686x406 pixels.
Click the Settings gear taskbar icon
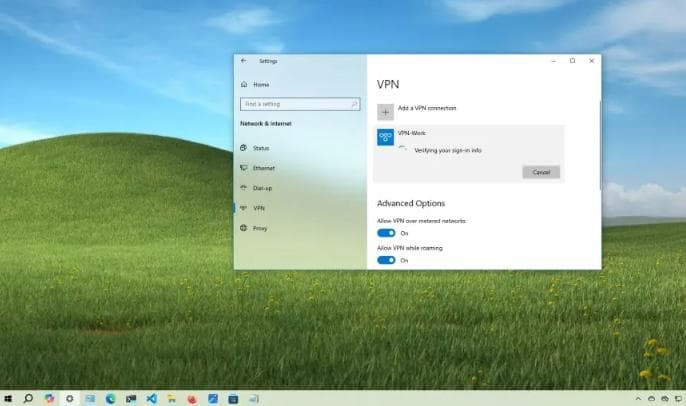coord(70,399)
